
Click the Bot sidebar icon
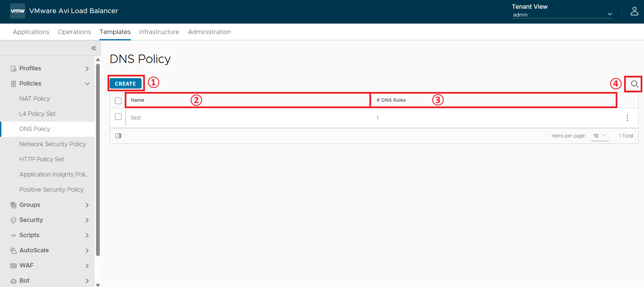tap(13, 281)
